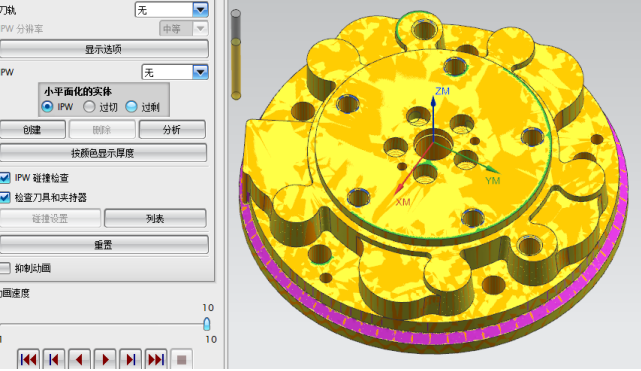This screenshot has width=641, height=371.
Task: Toggle 检查刀具和夹持器 checkbox
Action: click(5, 197)
